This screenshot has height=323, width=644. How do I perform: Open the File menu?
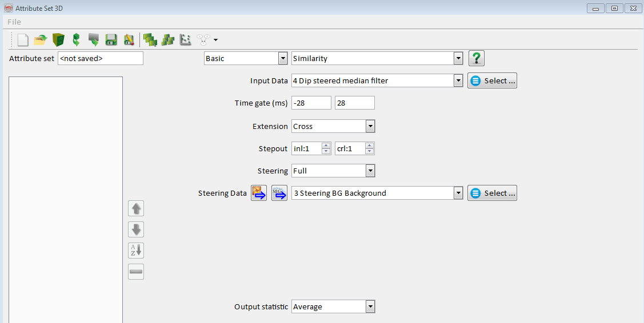(x=14, y=22)
